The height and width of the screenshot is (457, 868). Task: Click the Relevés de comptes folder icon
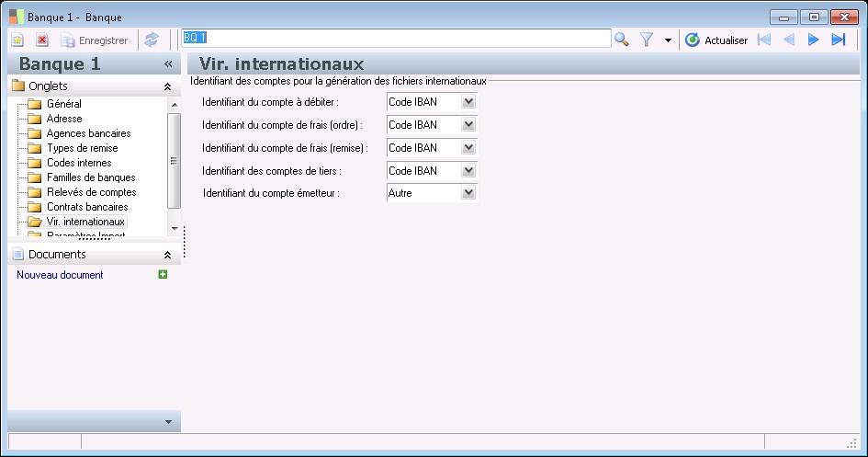click(35, 192)
